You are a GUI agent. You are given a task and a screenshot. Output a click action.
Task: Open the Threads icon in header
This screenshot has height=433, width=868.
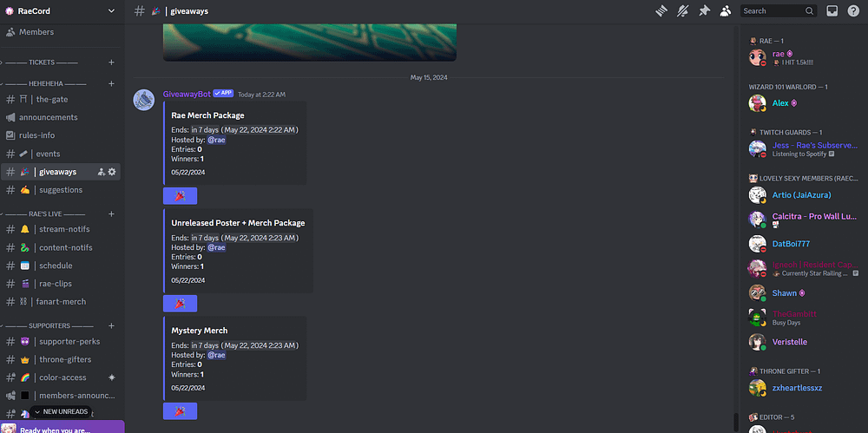point(661,11)
